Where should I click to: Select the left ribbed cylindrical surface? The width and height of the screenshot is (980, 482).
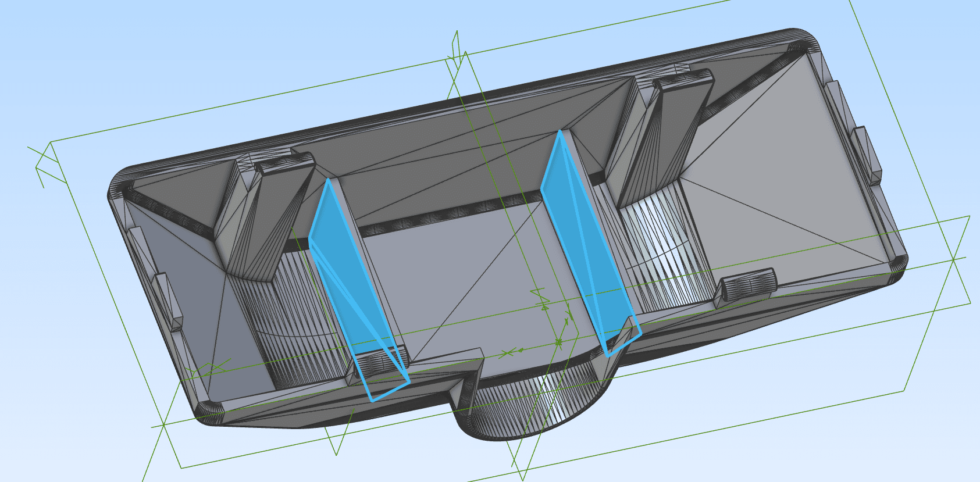pyautogui.click(x=302, y=326)
